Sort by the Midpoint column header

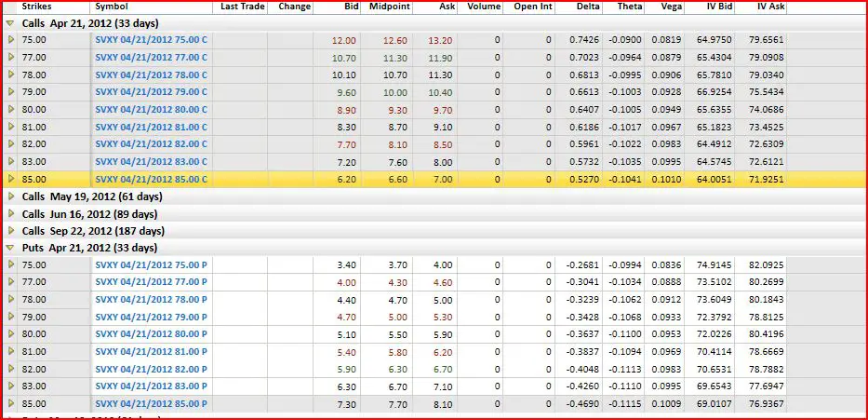390,7
